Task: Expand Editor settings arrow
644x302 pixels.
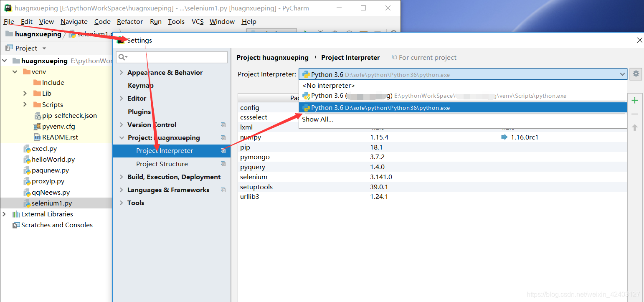Action: point(122,98)
